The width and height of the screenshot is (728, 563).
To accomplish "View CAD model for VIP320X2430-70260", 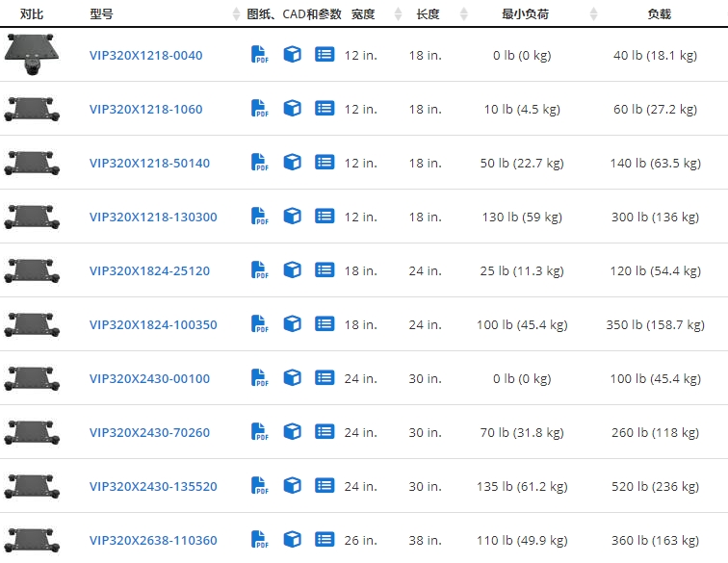I will coord(293,431).
